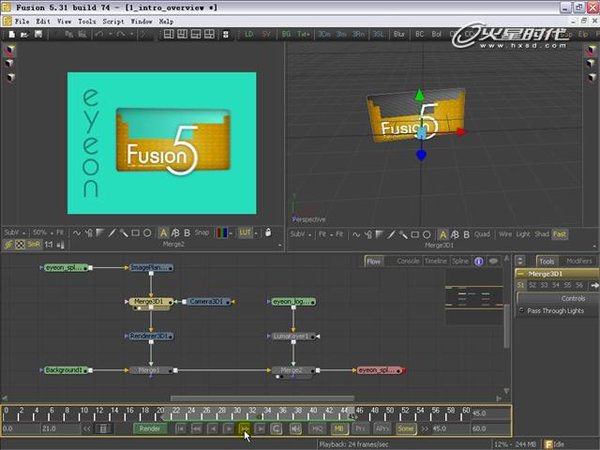Toggle Snap in left viewer toolbar
The width and height of the screenshot is (600, 450).
tap(202, 233)
